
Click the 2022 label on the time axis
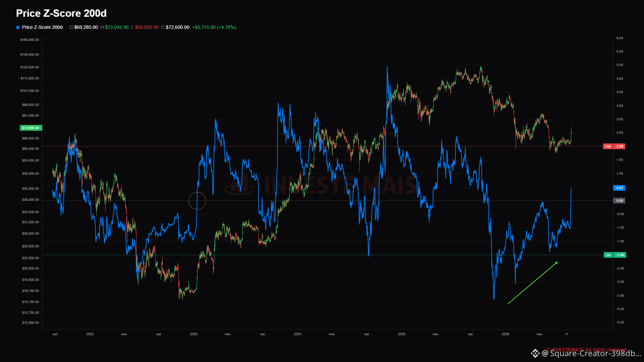coord(90,334)
